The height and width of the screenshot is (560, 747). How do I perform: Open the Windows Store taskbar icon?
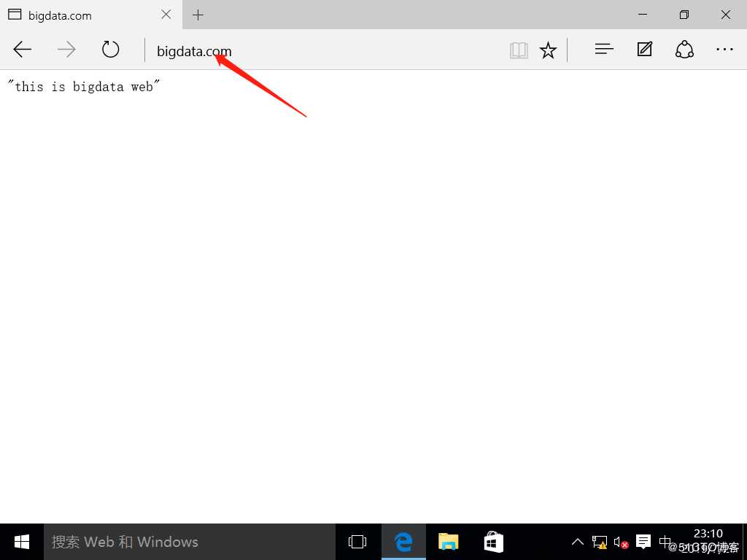coord(494,542)
